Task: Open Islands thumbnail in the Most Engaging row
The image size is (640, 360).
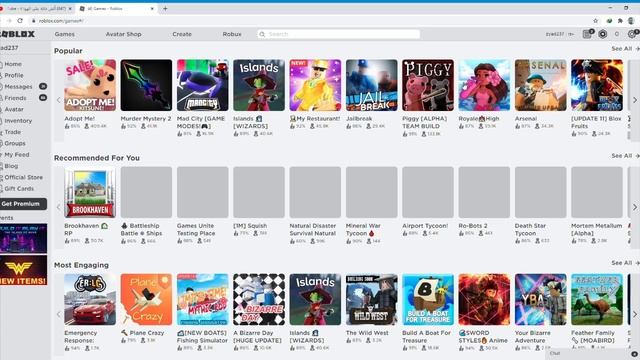Action: pyautogui.click(x=315, y=299)
